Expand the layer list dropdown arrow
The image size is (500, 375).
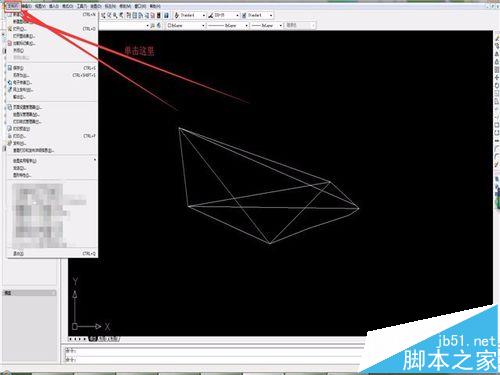pos(148,25)
